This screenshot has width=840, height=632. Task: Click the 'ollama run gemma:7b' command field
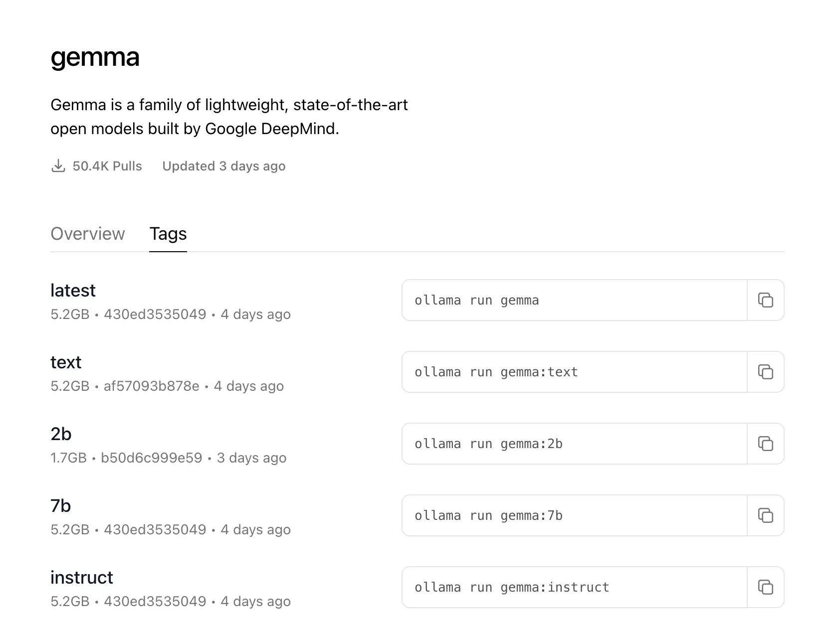point(574,515)
